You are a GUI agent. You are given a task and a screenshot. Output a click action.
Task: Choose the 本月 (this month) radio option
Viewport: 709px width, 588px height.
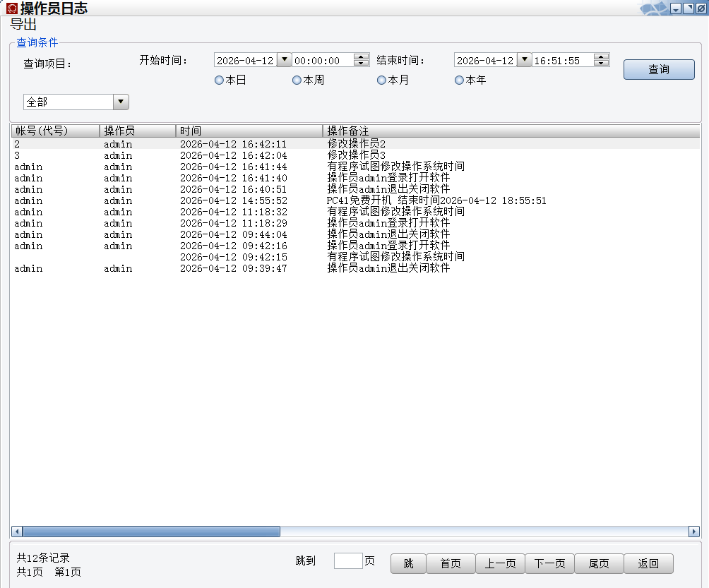click(381, 80)
